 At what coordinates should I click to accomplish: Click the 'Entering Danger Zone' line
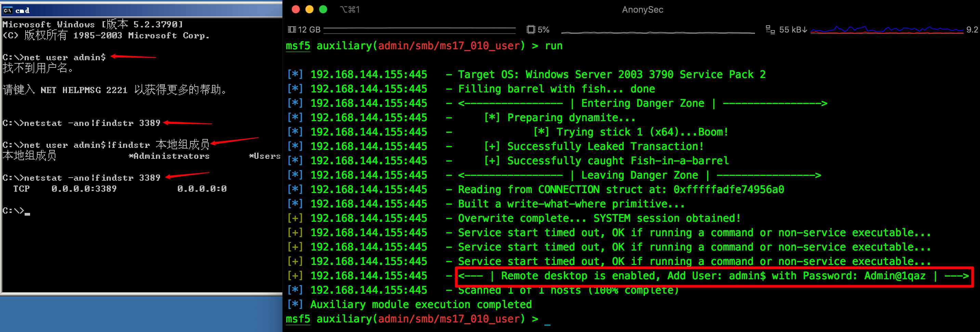tap(643, 103)
